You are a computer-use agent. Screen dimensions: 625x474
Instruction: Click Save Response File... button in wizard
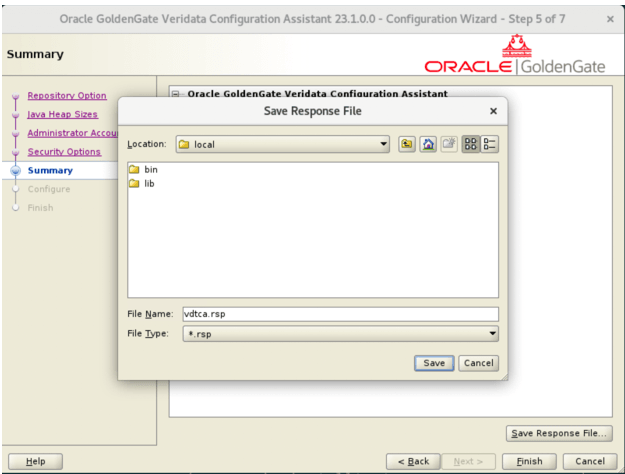[x=559, y=433]
